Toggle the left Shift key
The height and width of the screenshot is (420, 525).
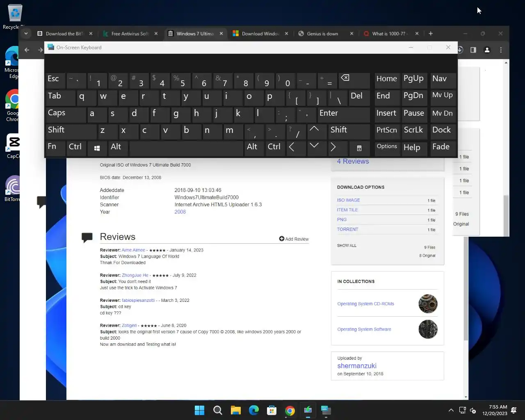71,131
